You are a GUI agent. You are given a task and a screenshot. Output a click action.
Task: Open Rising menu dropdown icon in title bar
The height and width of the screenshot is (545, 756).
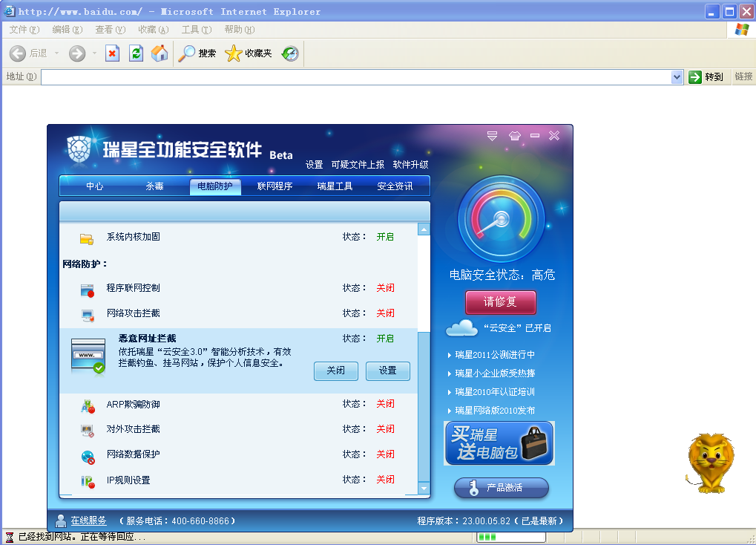point(492,136)
